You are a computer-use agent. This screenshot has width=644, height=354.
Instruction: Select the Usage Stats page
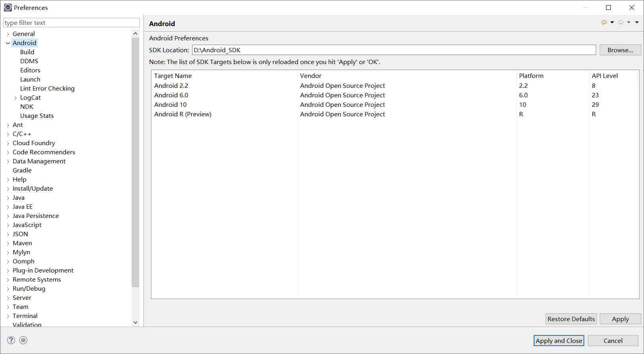pos(37,115)
